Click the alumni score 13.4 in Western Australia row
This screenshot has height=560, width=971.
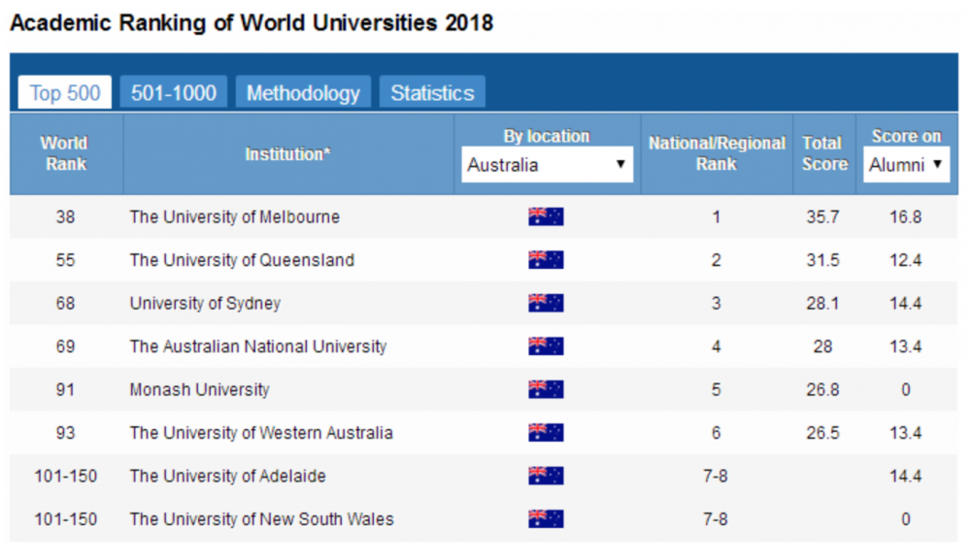(905, 433)
